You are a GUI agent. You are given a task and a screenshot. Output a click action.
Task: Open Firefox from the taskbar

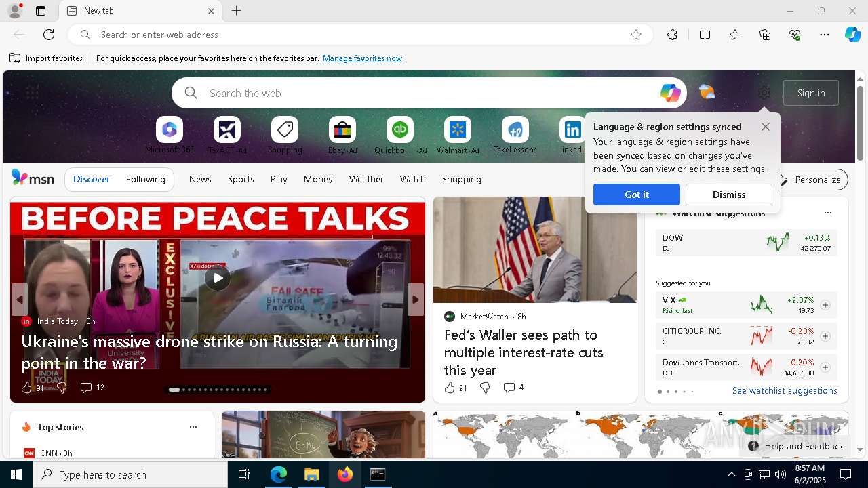click(345, 474)
